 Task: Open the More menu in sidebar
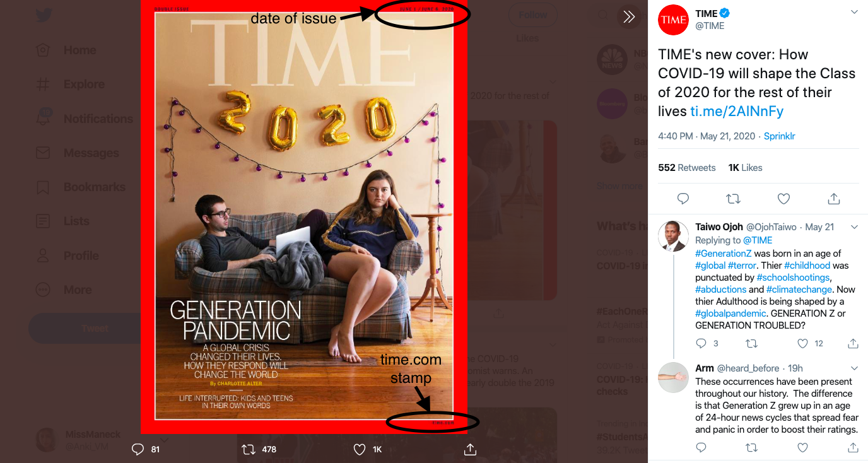tap(64, 290)
